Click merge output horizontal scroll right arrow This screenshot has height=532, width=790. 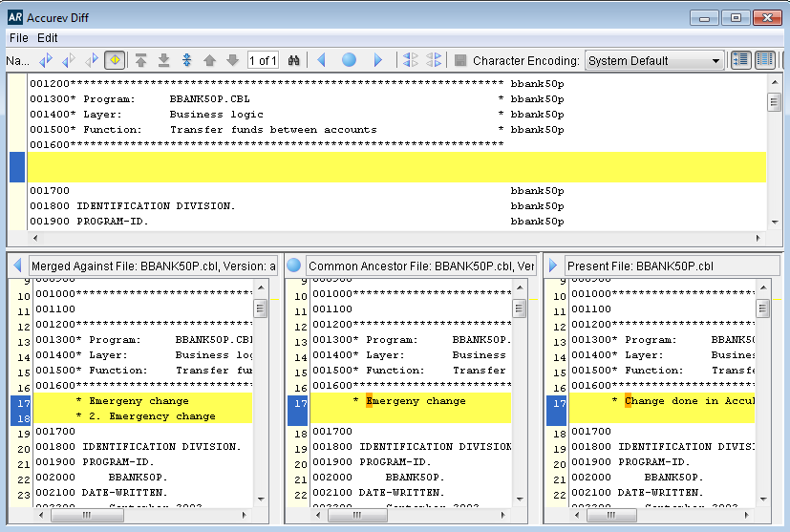pos(758,238)
